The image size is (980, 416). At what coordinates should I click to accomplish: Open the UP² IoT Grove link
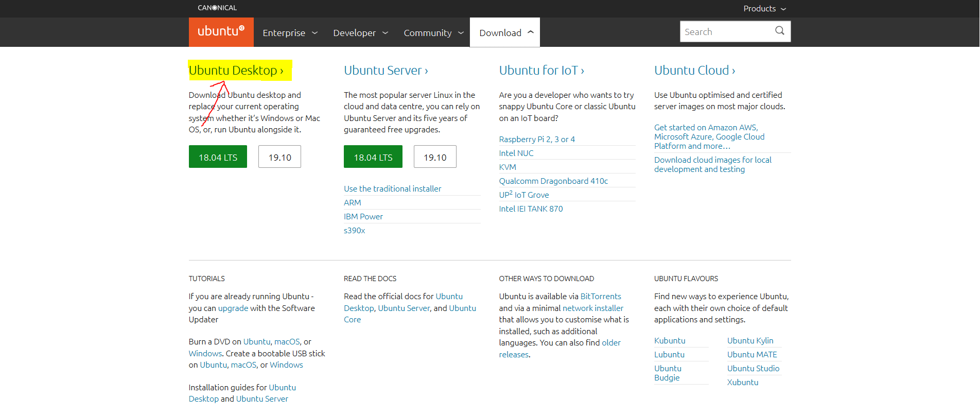click(x=524, y=195)
